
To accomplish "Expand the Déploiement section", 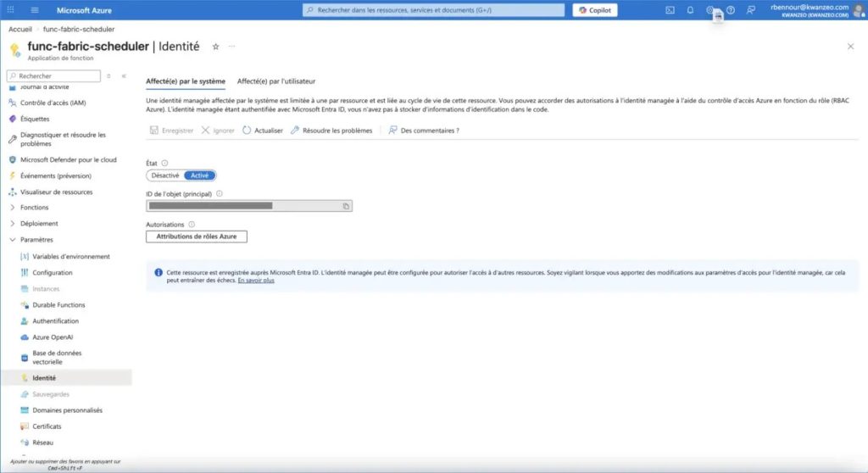I will point(33,223).
